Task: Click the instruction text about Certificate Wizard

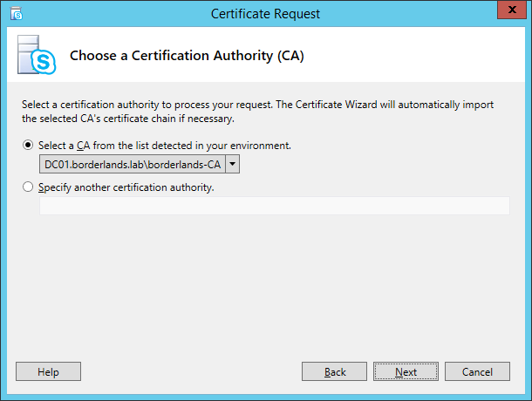Action: pyautogui.click(x=258, y=112)
